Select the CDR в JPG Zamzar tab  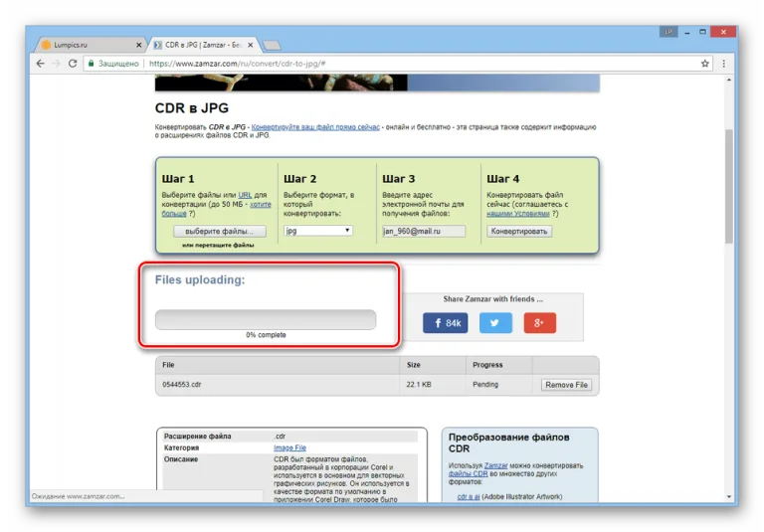[203, 45]
